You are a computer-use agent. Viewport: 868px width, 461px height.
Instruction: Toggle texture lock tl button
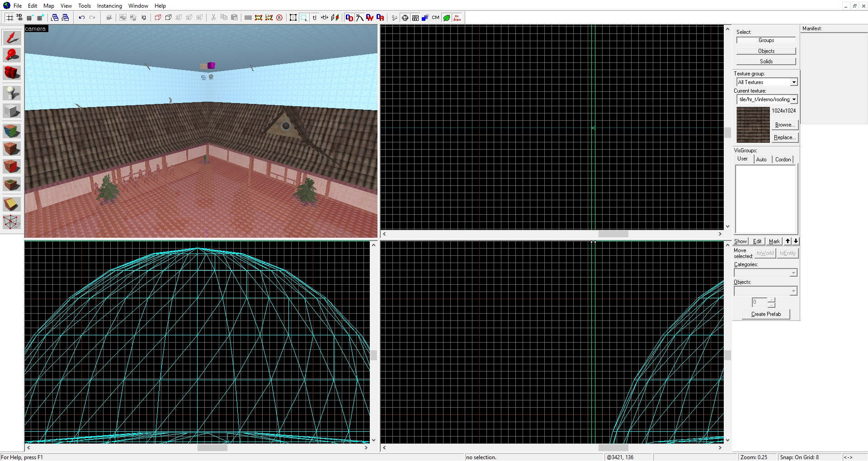[x=315, y=18]
